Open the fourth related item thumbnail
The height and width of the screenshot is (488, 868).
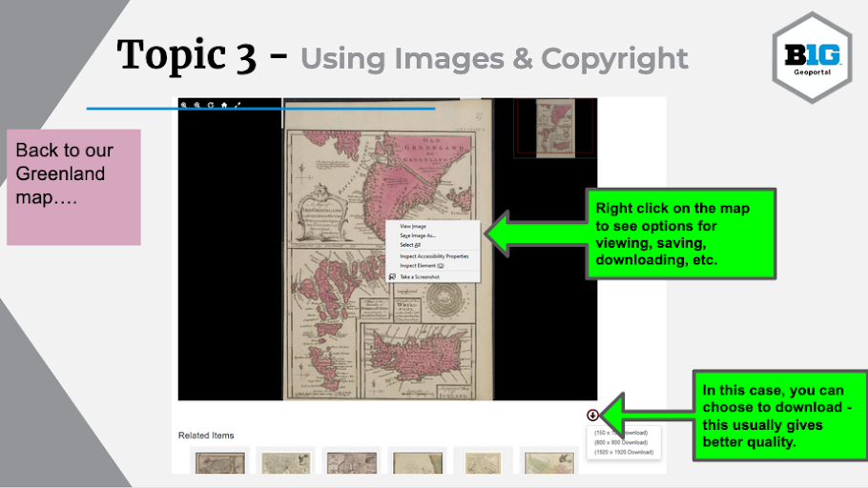pyautogui.click(x=418, y=462)
